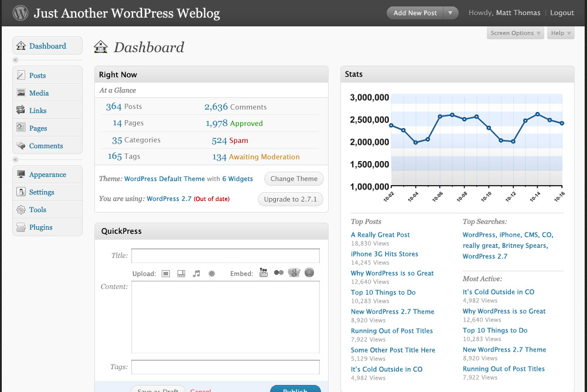
Task: Click the YouTube embed icon
Action: (x=264, y=272)
